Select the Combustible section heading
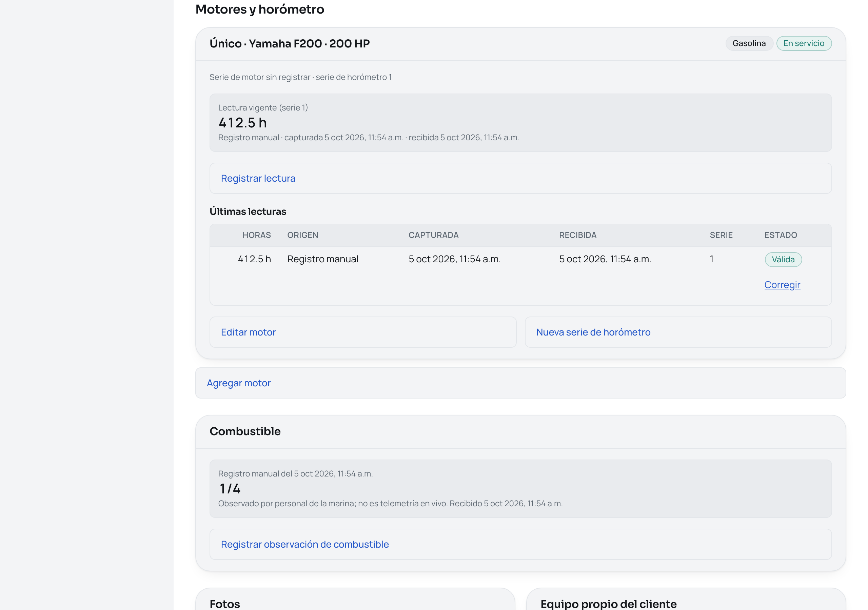This screenshot has width=868, height=610. click(245, 431)
